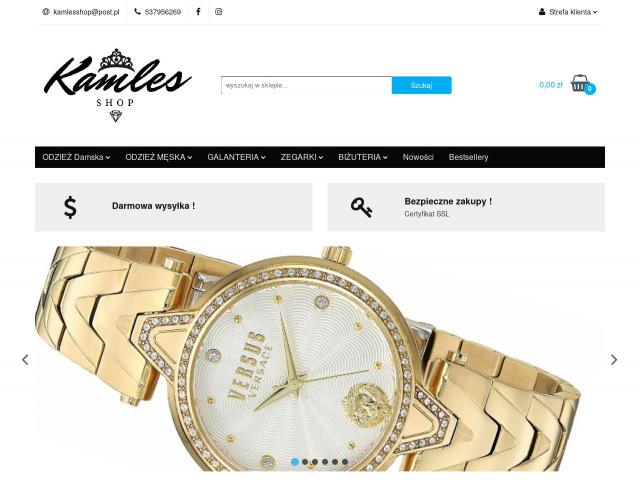Go to the next slide arrow
Screen dimensions: 640x480
click(x=614, y=360)
